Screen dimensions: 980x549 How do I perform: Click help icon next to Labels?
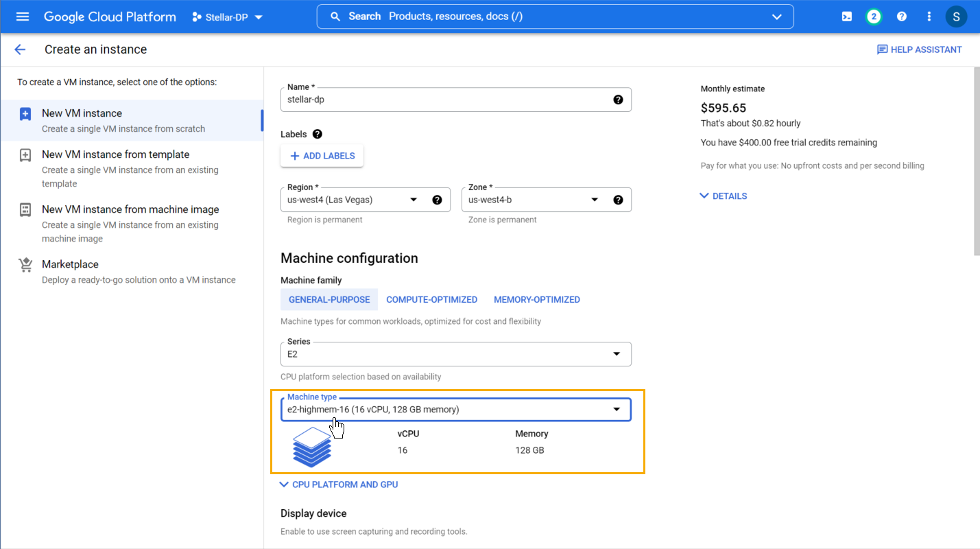coord(317,135)
